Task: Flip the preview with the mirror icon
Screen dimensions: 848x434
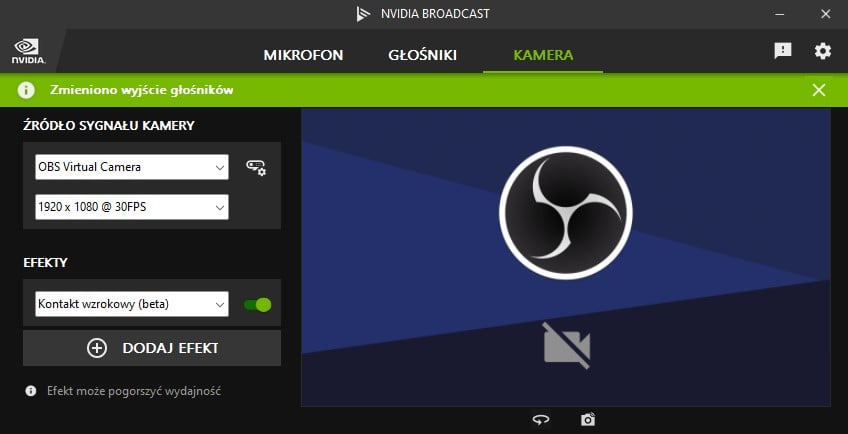Action: tap(540, 419)
